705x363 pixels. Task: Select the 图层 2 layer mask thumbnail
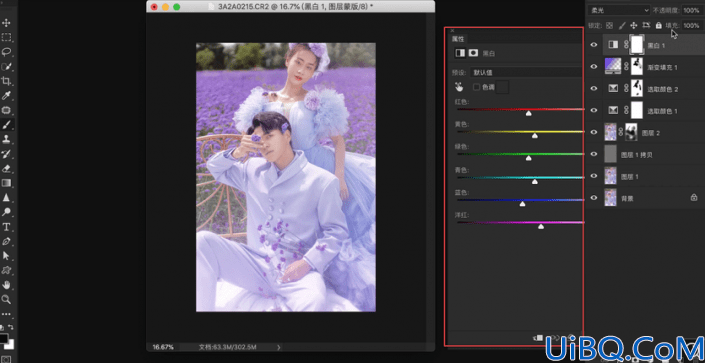pos(631,132)
